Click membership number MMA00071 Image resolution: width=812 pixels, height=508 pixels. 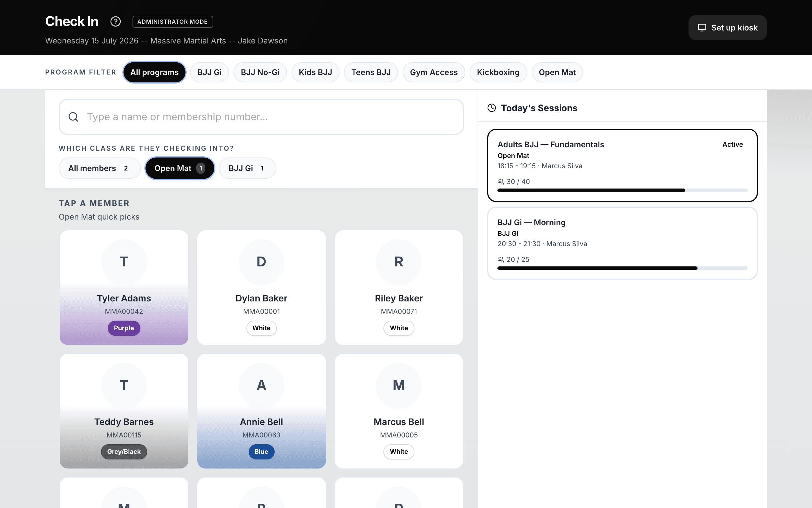tap(399, 312)
